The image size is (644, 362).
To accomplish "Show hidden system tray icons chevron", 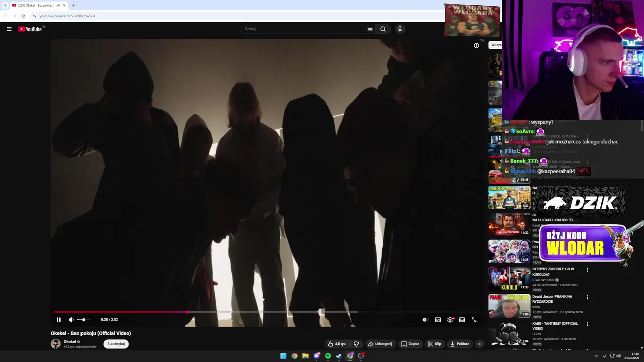I will coord(596,356).
